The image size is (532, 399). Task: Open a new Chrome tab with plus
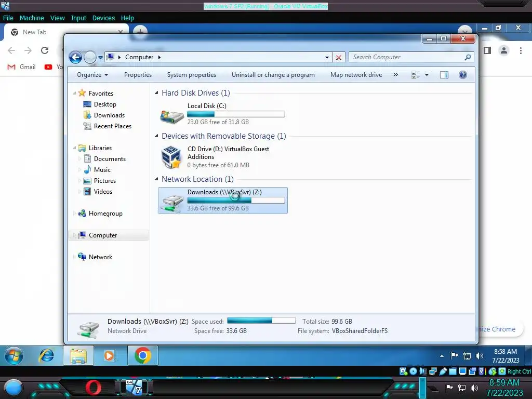[x=140, y=32]
